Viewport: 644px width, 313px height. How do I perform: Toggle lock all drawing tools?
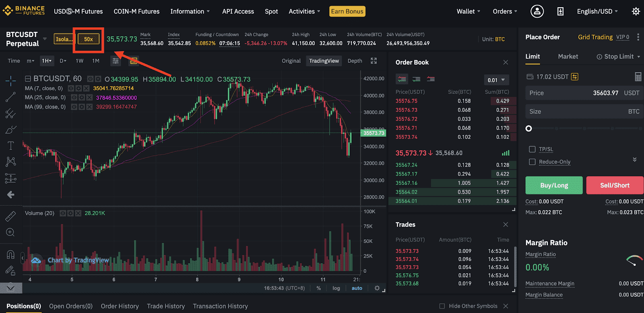(x=11, y=271)
